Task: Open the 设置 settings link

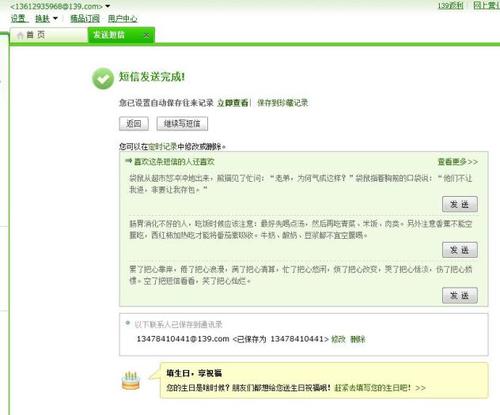Action: coord(19,18)
